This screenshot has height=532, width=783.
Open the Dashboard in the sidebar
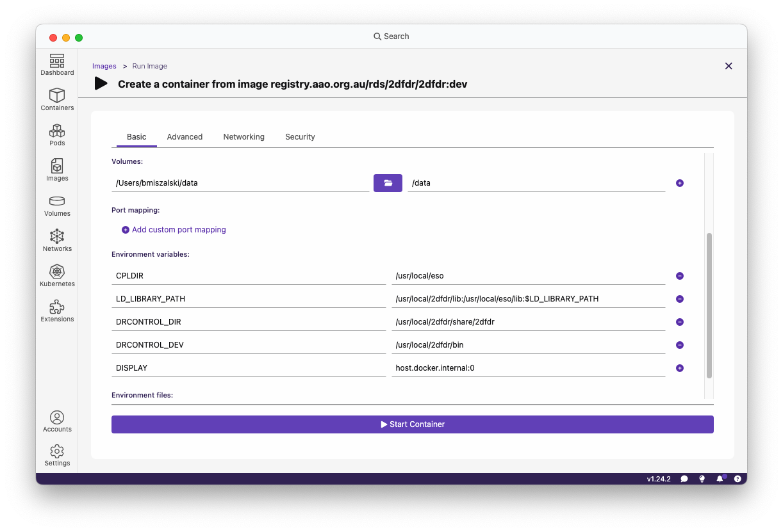[x=57, y=65]
